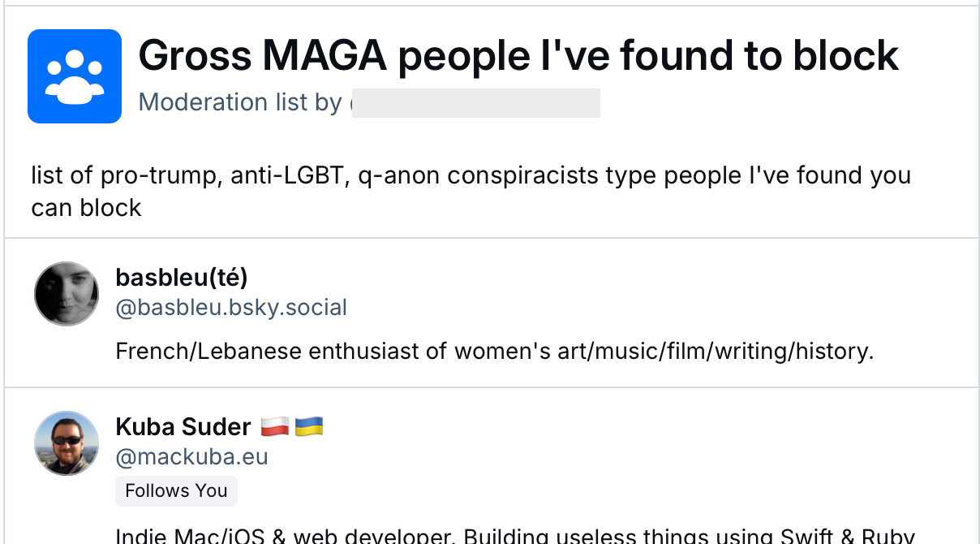Click the blue moderation list people icon
980x544 pixels.
tap(75, 76)
